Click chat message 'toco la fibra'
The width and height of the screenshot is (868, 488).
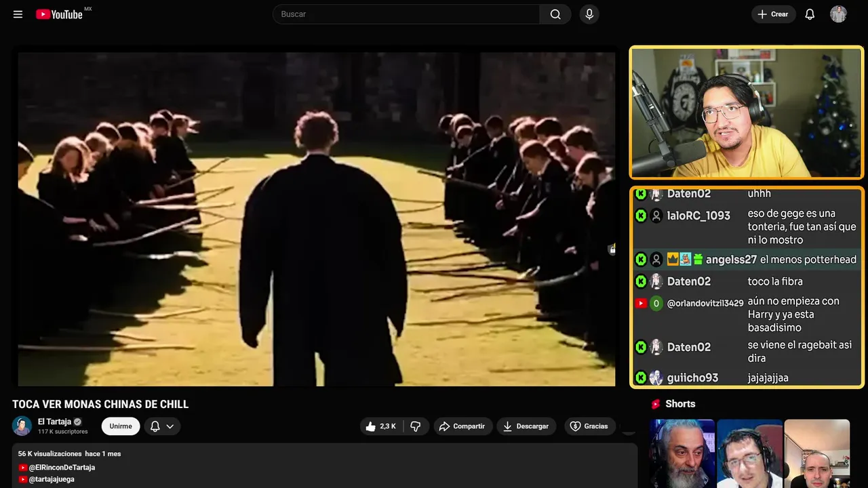coord(775,281)
